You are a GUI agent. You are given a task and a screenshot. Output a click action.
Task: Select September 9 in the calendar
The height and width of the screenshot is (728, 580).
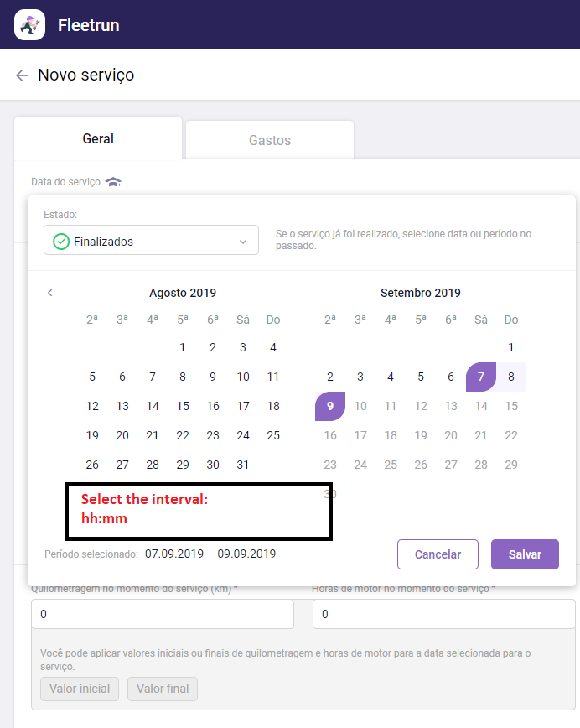click(x=330, y=406)
